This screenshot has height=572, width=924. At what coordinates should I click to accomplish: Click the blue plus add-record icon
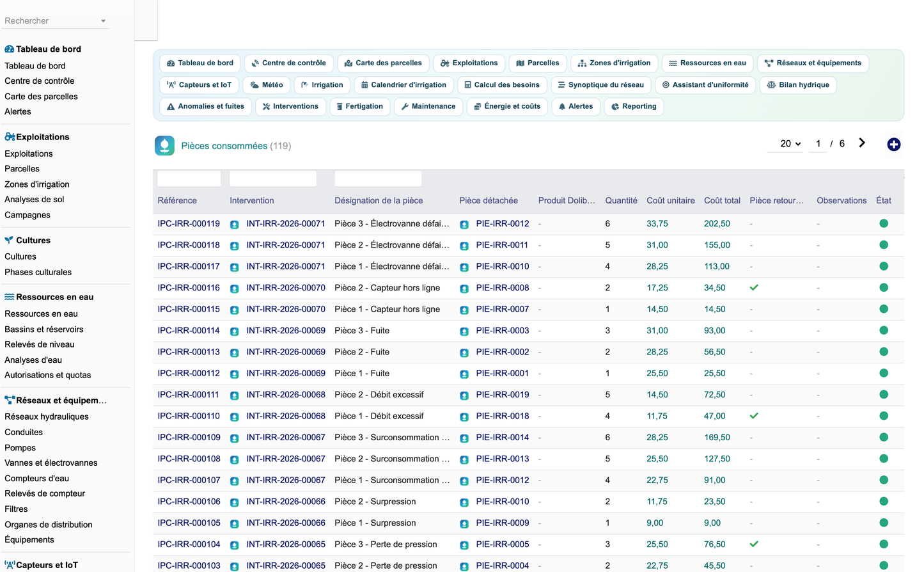pos(894,145)
